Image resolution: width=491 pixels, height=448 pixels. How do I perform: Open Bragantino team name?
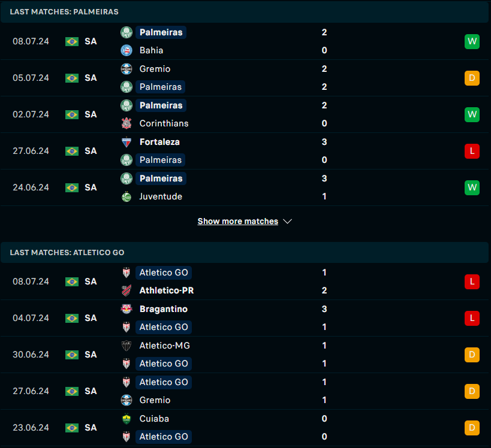pos(164,309)
